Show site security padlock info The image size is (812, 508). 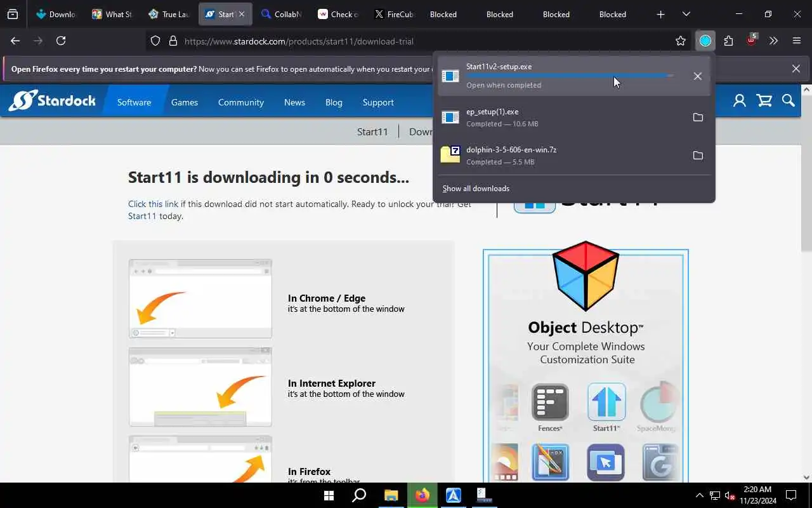(x=173, y=41)
